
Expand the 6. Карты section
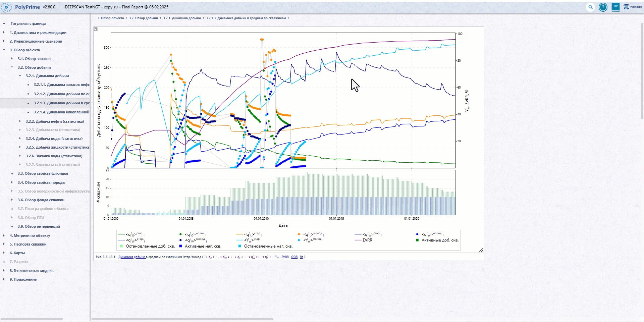coord(4,253)
